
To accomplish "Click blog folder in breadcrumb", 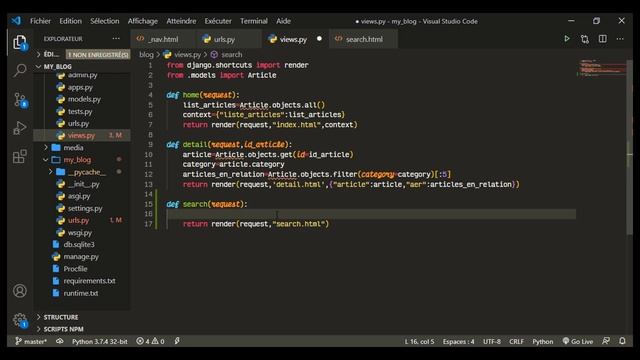I will 146,54.
